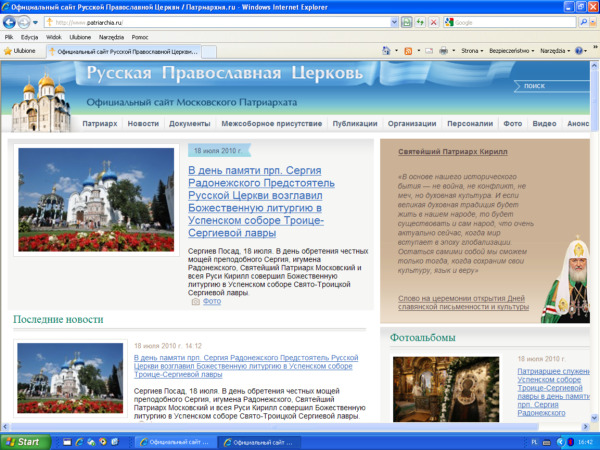Screen dimensions: 600x450
Task: Click the blue Help question mark icon
Action: point(579,51)
